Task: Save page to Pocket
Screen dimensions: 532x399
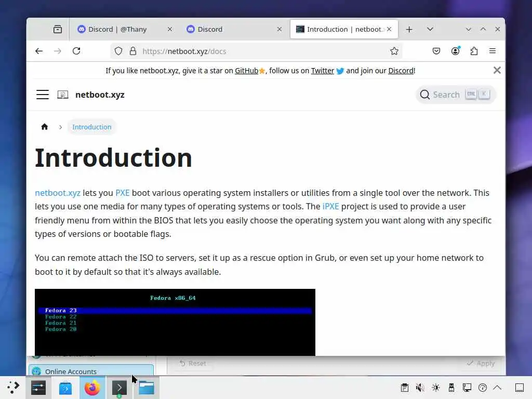Action: [436, 51]
